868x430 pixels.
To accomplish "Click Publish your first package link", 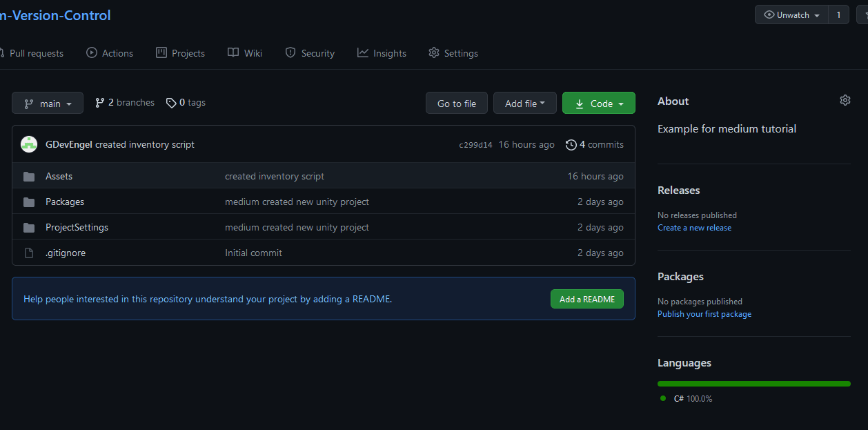I will pyautogui.click(x=704, y=314).
